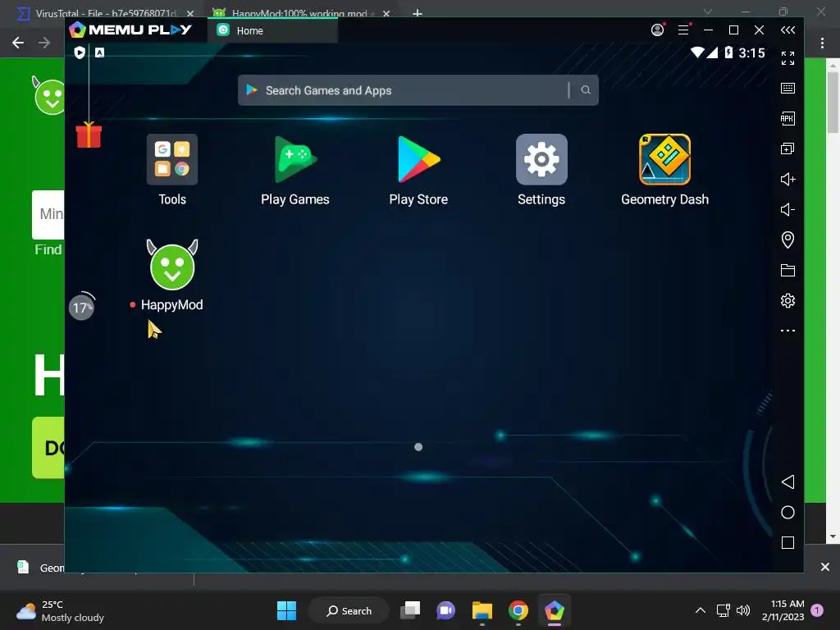Open Task View on taskbar
The width and height of the screenshot is (840, 630).
point(410,610)
